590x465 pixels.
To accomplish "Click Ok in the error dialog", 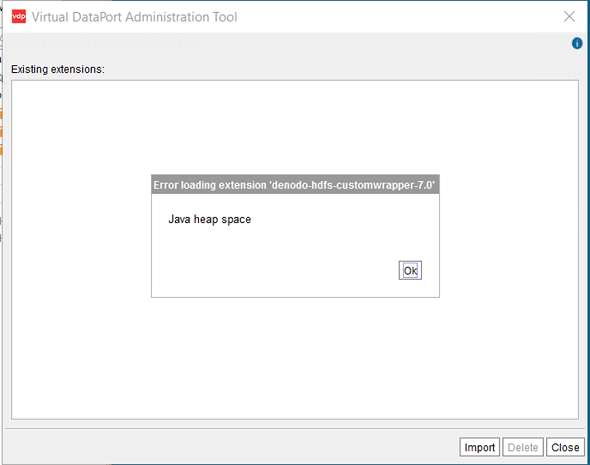I will coord(410,270).
